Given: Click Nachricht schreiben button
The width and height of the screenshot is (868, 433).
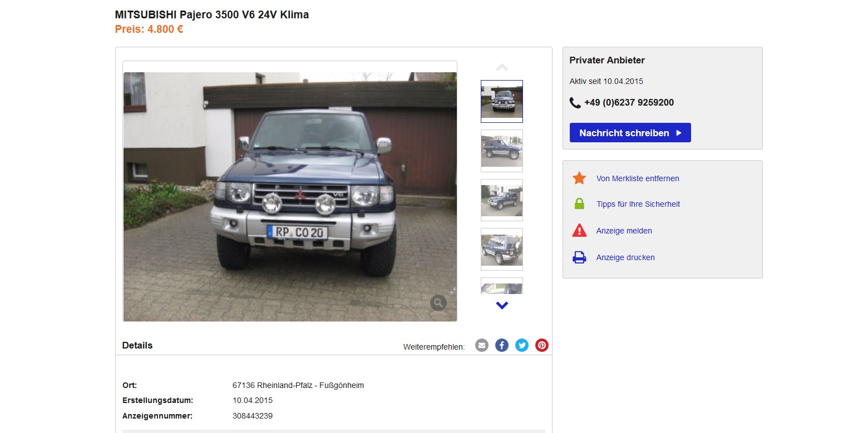Looking at the screenshot, I should 630,133.
